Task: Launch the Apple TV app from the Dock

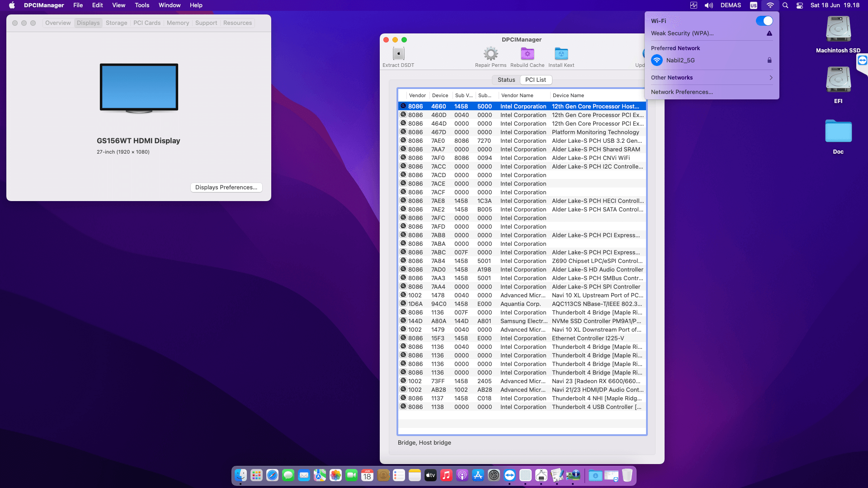Action: [x=430, y=475]
